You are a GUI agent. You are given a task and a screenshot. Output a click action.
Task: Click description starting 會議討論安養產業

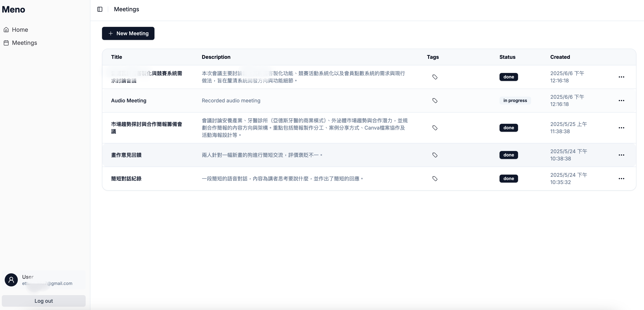tap(305, 128)
